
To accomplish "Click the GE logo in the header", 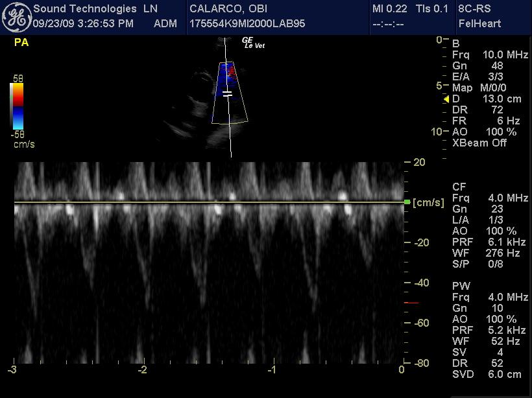I will [x=16, y=18].
